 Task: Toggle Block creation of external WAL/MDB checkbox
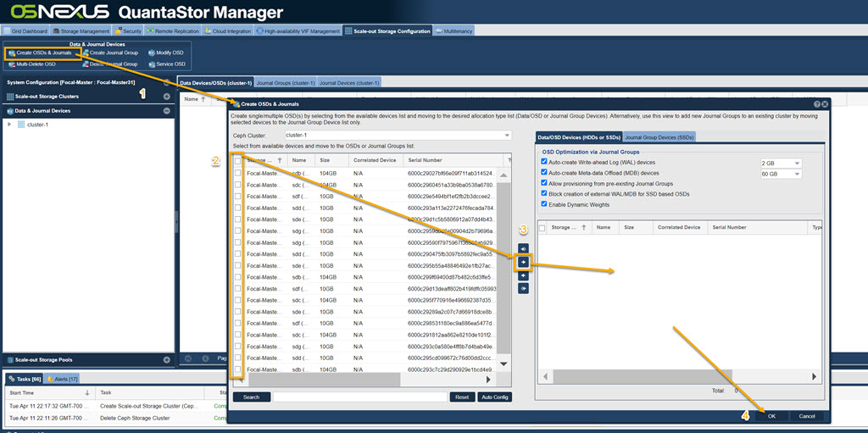tap(544, 194)
